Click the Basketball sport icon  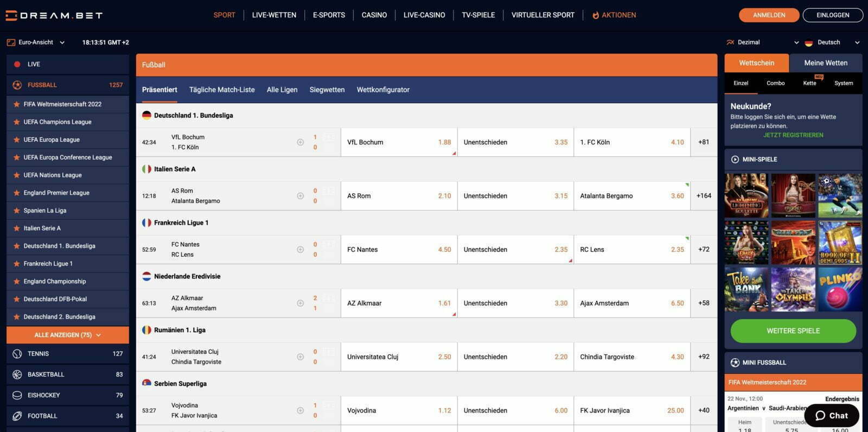17,374
